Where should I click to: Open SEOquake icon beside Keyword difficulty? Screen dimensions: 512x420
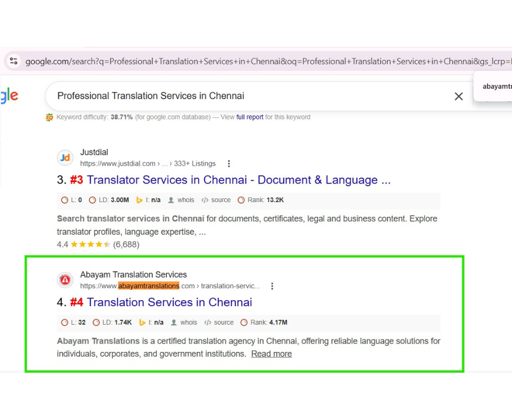click(x=50, y=117)
